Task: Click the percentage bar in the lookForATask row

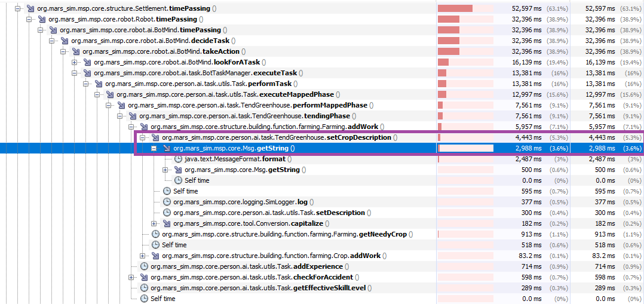Action: 465,62
